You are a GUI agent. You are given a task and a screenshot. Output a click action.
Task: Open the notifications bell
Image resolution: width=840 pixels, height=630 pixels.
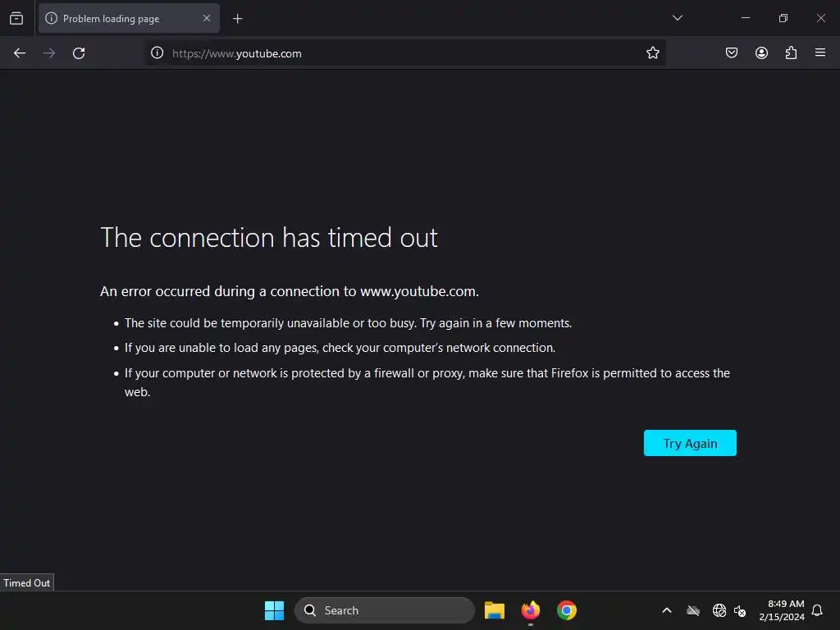(x=817, y=610)
